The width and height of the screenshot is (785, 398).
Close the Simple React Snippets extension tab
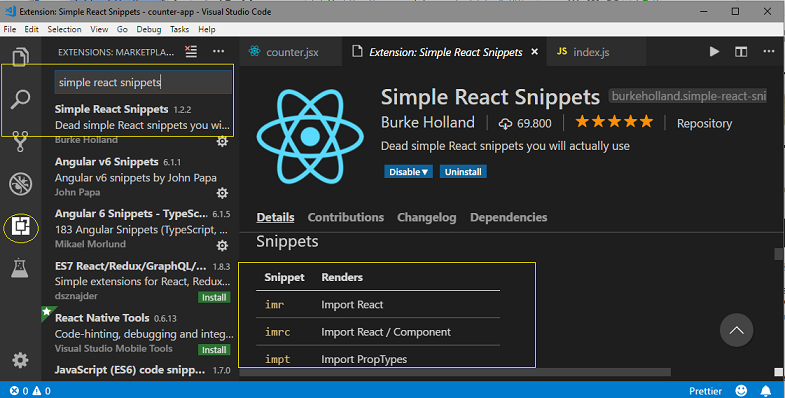click(x=535, y=52)
